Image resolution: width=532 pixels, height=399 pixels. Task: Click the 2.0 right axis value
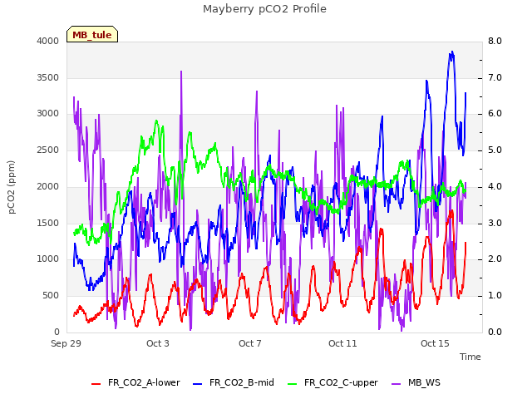[495, 259]
